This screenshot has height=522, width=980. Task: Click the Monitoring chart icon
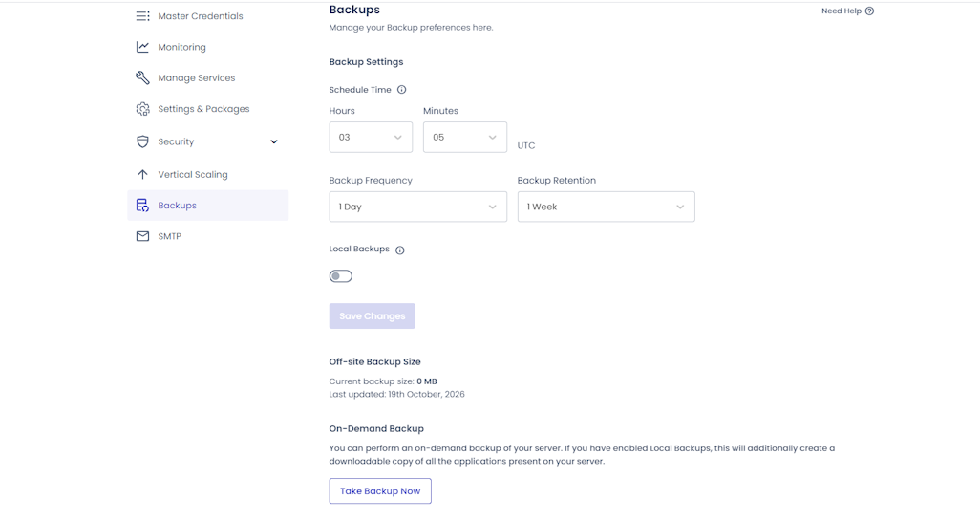142,47
